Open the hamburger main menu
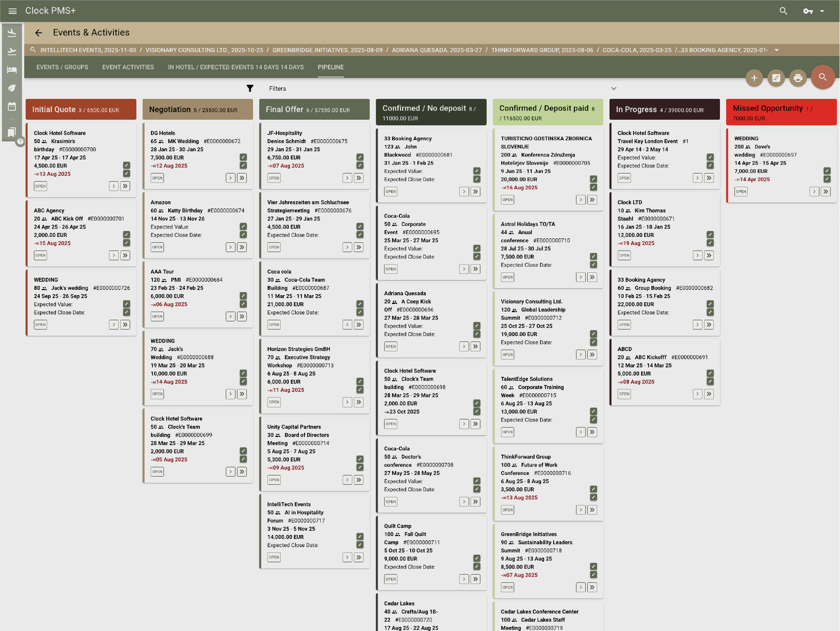Viewport: 840px width, 631px height. [x=12, y=11]
